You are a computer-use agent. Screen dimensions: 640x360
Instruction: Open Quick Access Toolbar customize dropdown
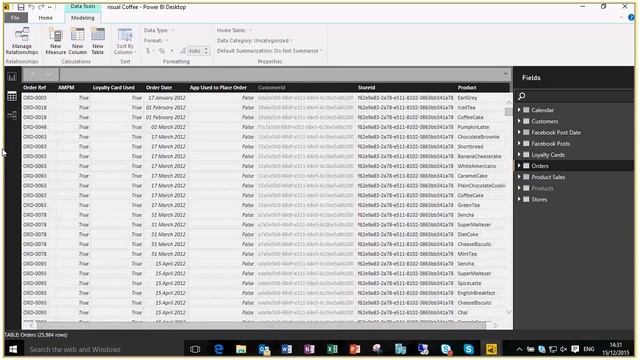[50, 7]
